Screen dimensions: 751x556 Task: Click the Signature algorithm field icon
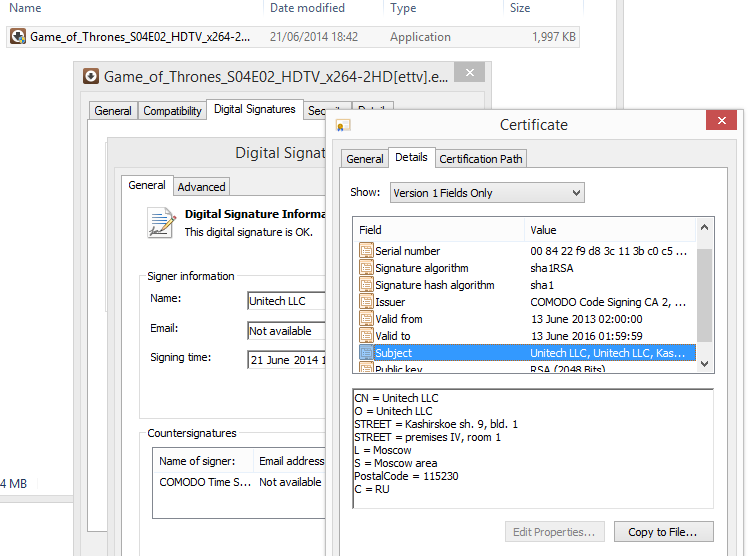(x=366, y=268)
